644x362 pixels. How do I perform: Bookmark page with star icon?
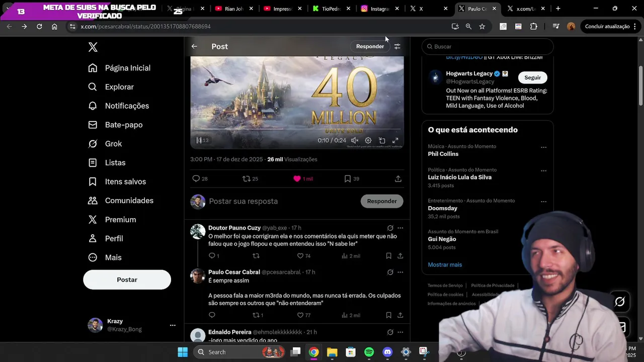coord(482,26)
